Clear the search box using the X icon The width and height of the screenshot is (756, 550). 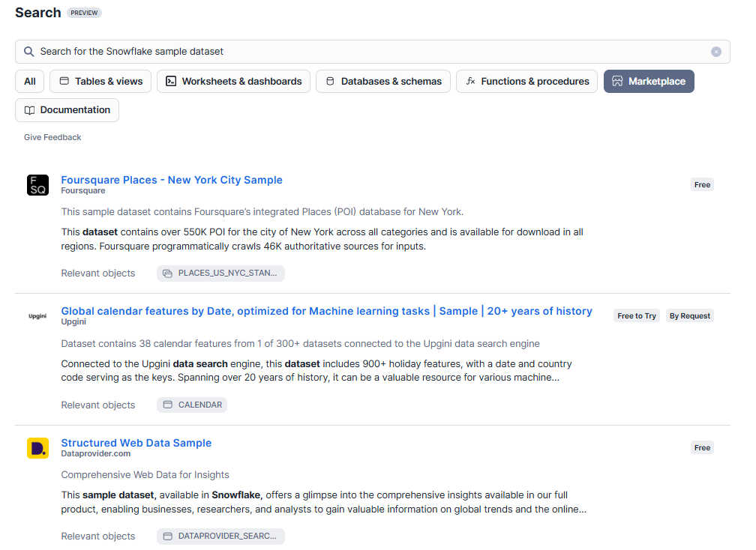click(717, 52)
